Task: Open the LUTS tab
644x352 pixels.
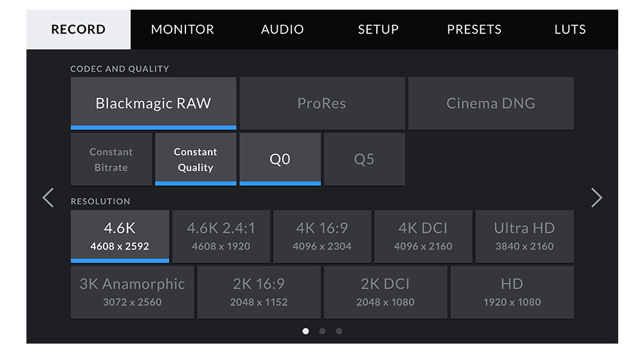Action: point(570,30)
